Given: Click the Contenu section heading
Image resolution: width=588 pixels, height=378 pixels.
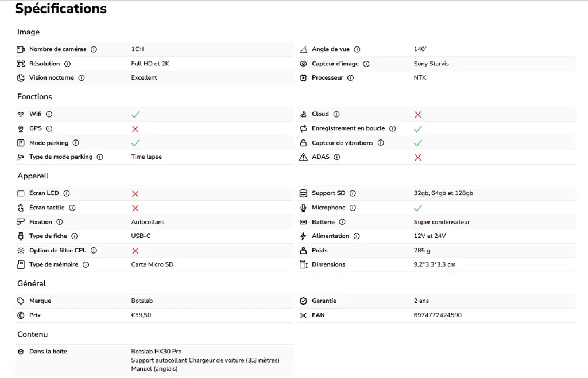Looking at the screenshot, I should 32,334.
